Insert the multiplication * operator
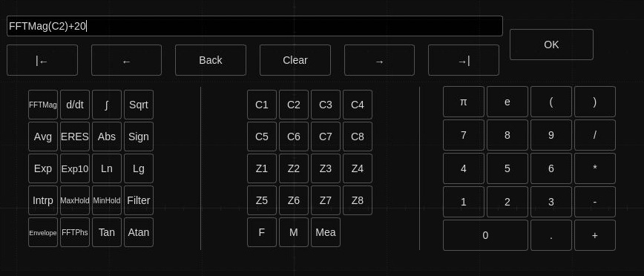The height and width of the screenshot is (276, 644). click(595, 168)
